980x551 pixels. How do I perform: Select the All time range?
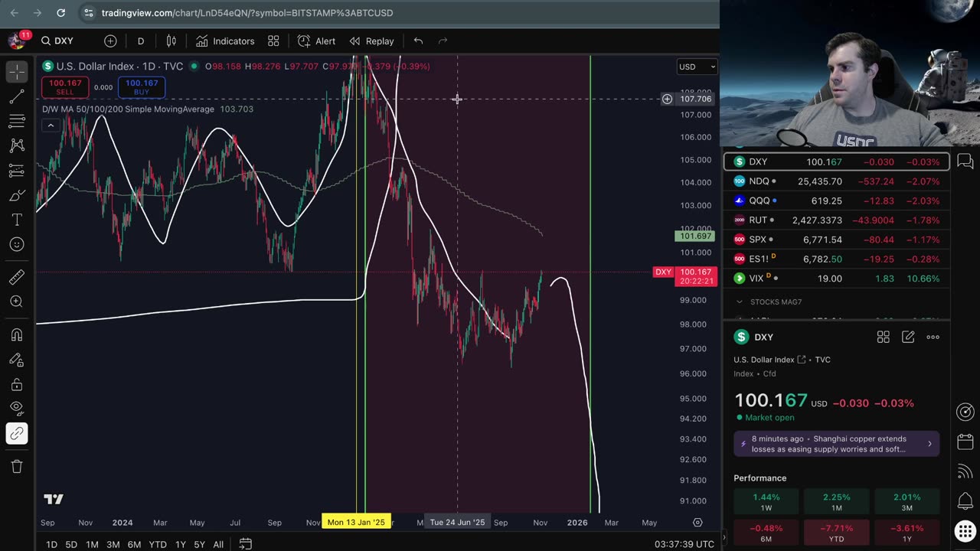218,544
